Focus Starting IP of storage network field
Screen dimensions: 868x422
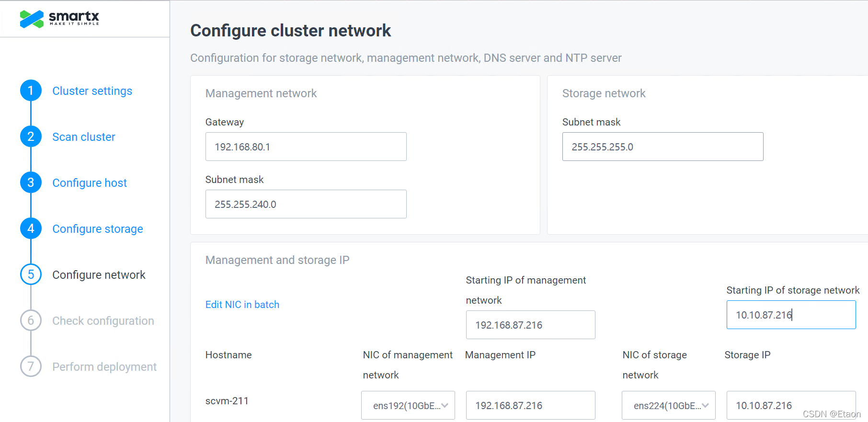click(x=791, y=315)
